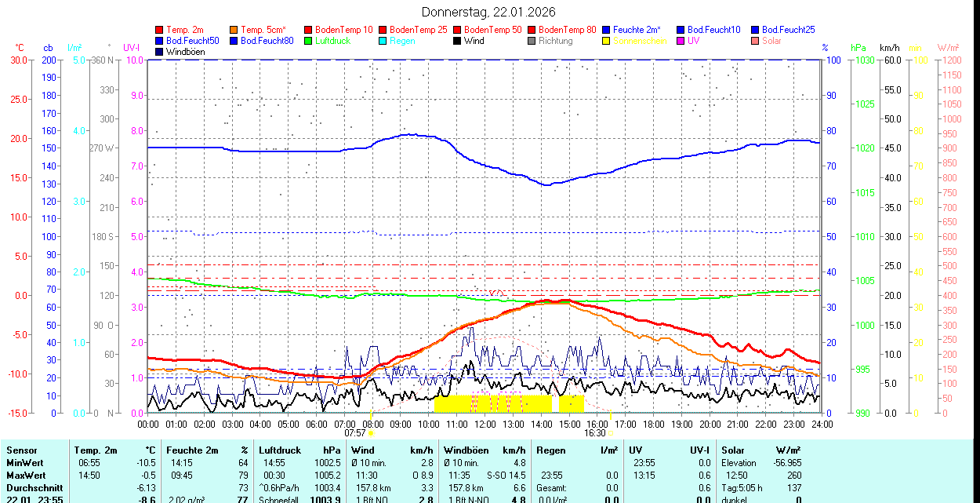980x503 pixels.
Task: Click the magenta UV legend square
Action: pyautogui.click(x=681, y=41)
